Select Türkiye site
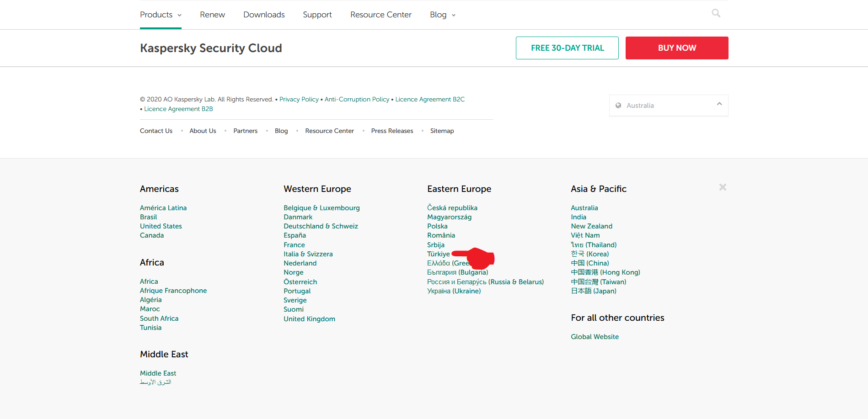This screenshot has width=868, height=419. coord(438,254)
